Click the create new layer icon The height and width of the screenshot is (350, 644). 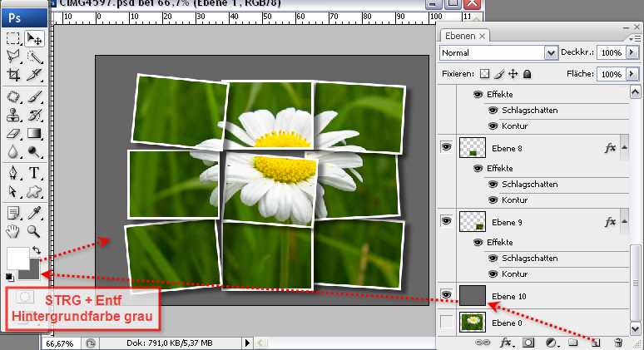coord(596,342)
